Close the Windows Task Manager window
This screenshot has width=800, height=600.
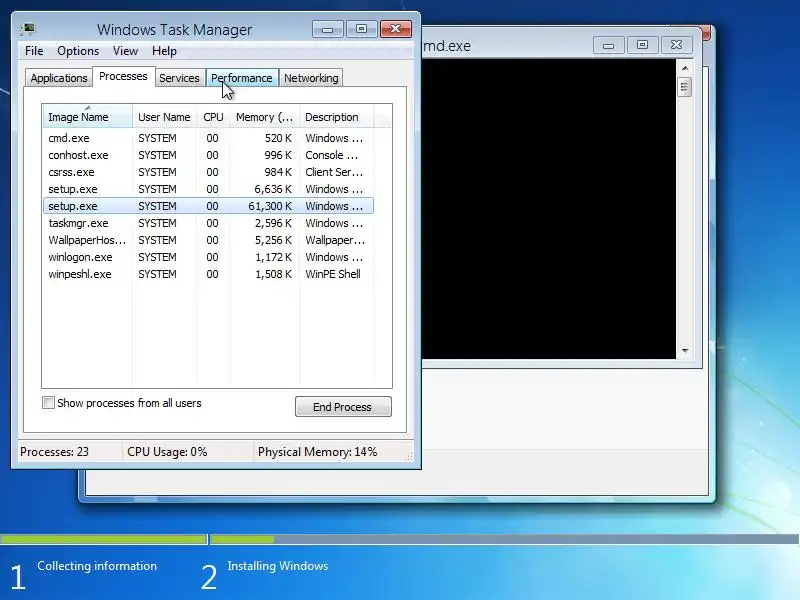[x=395, y=29]
